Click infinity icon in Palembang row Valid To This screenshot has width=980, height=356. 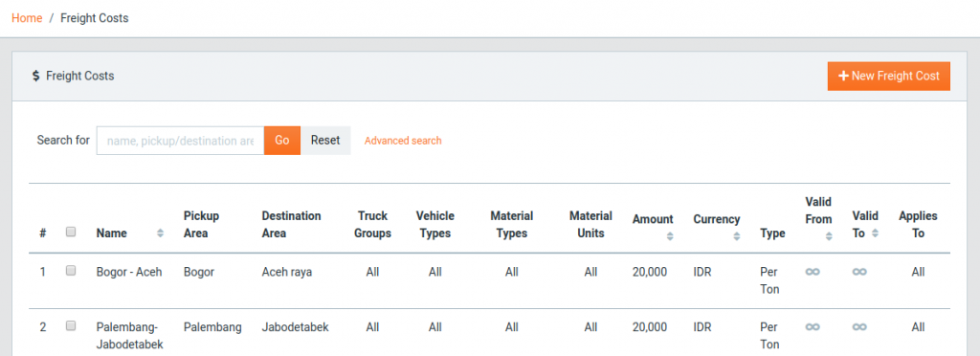pyautogui.click(x=859, y=327)
